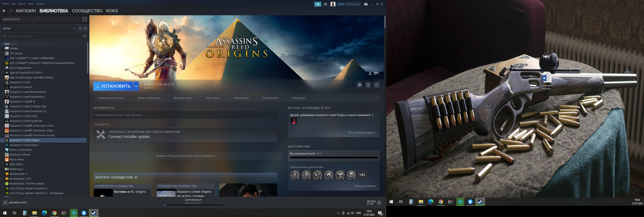Image resolution: width=644 pixels, height=217 pixels.
Task: Open the friend's avatar who wishlisted Origins
Action: [293, 121]
